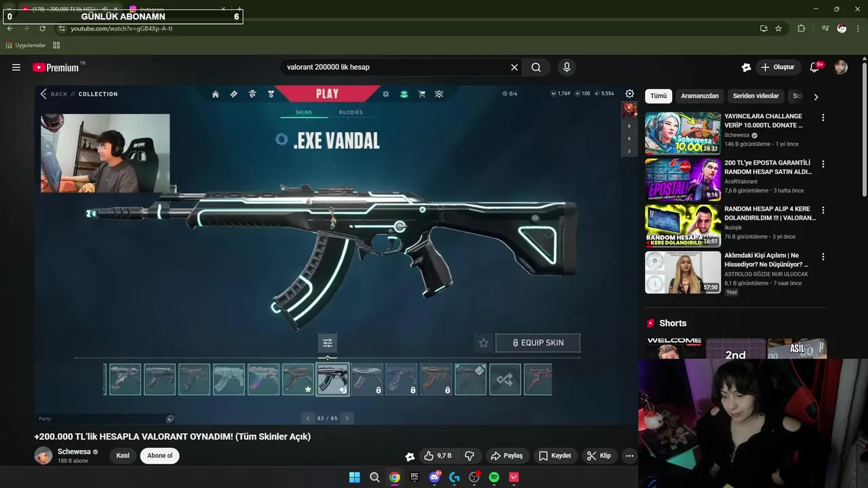
Task: Open the Oluştur create button
Action: point(778,67)
